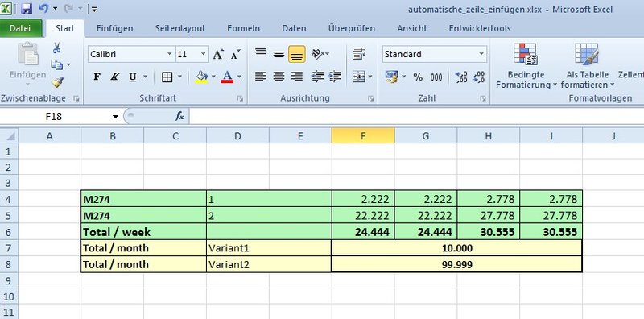Toggle bold formatting (F)
The image size is (644, 319).
pyautogui.click(x=97, y=77)
